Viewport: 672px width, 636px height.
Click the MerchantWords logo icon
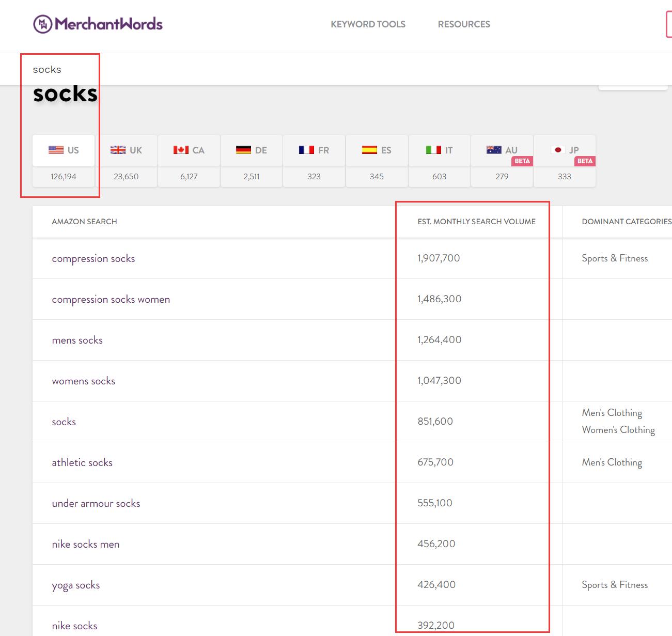42,24
